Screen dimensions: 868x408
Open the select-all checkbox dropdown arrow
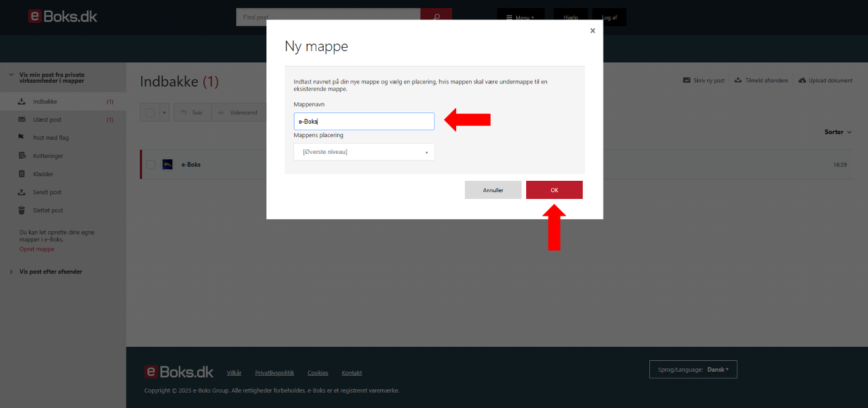click(x=164, y=112)
